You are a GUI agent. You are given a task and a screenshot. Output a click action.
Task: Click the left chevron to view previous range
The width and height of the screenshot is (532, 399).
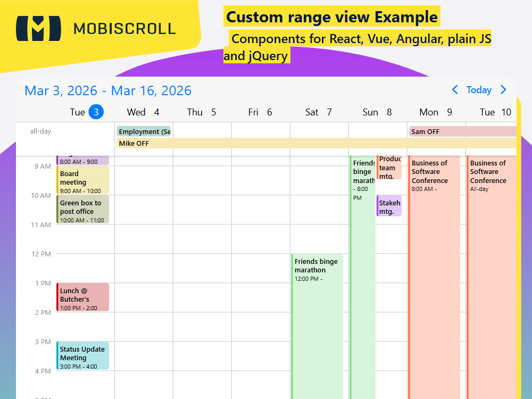[455, 90]
